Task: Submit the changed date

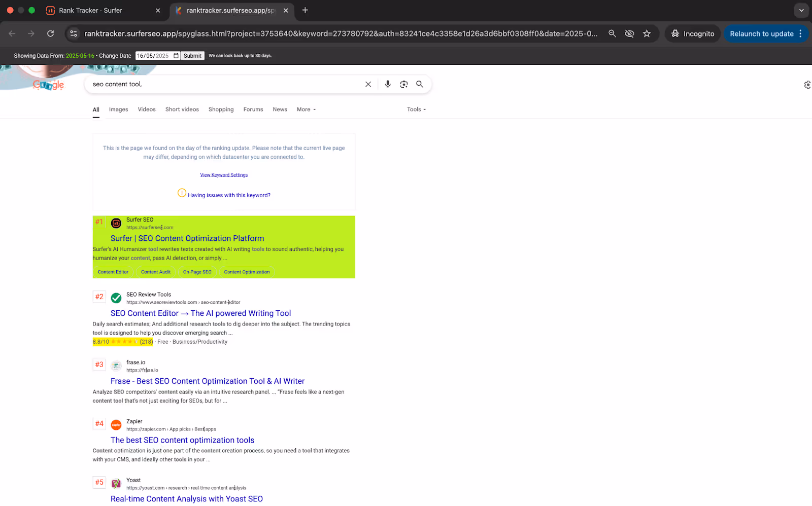Action: point(192,56)
